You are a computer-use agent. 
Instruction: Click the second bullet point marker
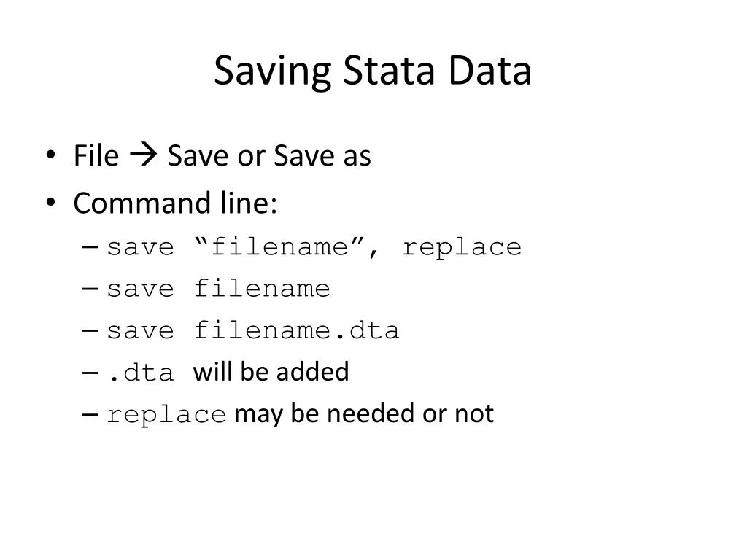pos(51,203)
